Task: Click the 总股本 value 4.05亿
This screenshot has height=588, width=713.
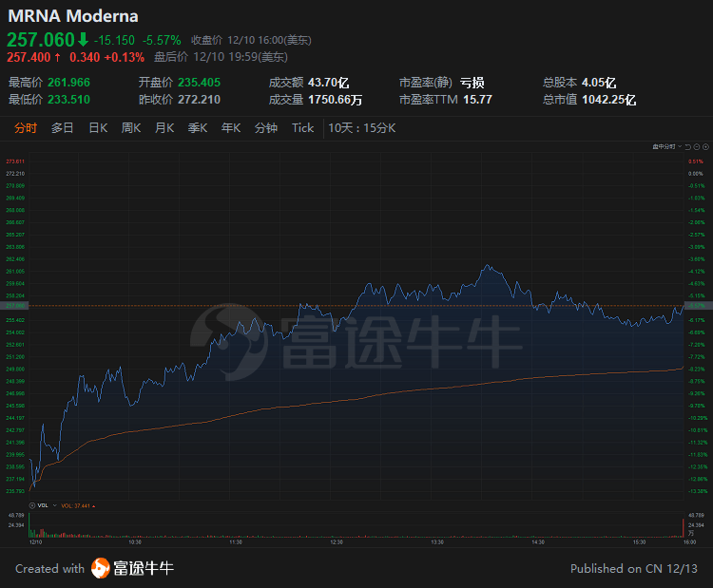Action: [x=599, y=83]
